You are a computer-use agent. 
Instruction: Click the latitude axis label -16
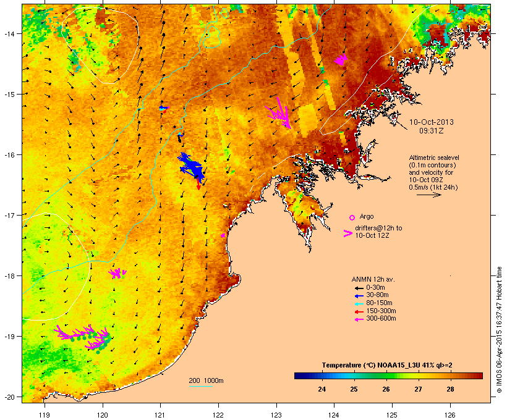point(9,155)
